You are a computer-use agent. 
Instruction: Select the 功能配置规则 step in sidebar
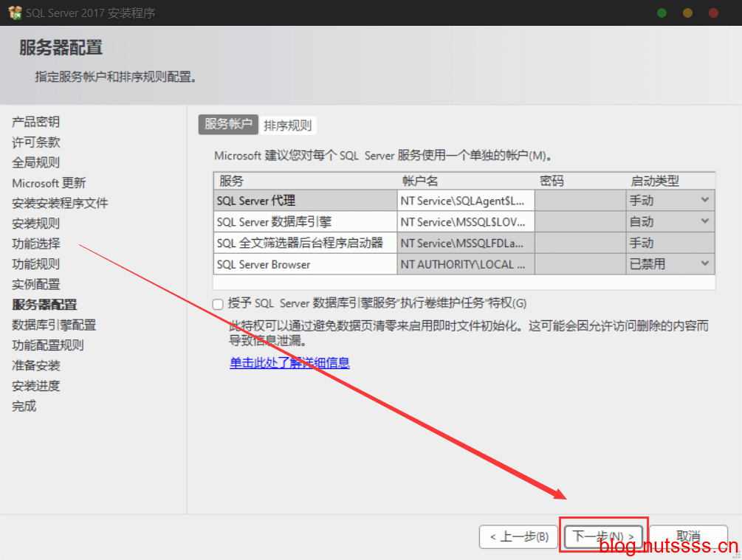(x=48, y=345)
